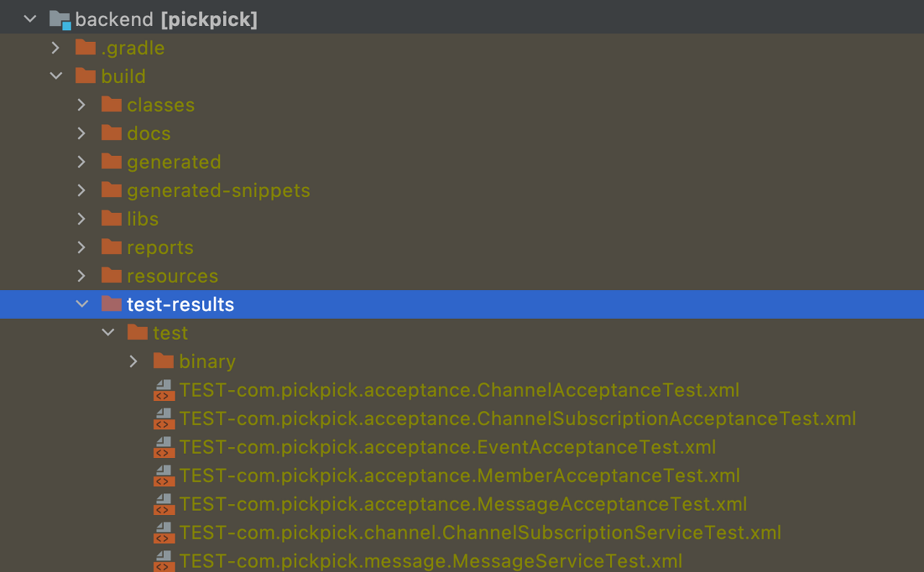
Task: Expand the classes folder chevron
Action: click(82, 105)
